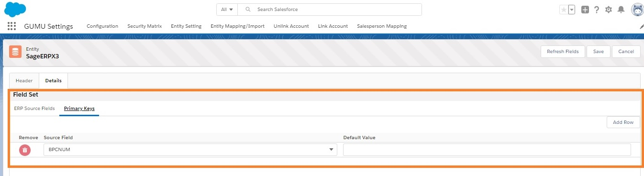This screenshot has height=176, width=644.
Task: Select the Primary Keys tab
Action: pyautogui.click(x=79, y=109)
